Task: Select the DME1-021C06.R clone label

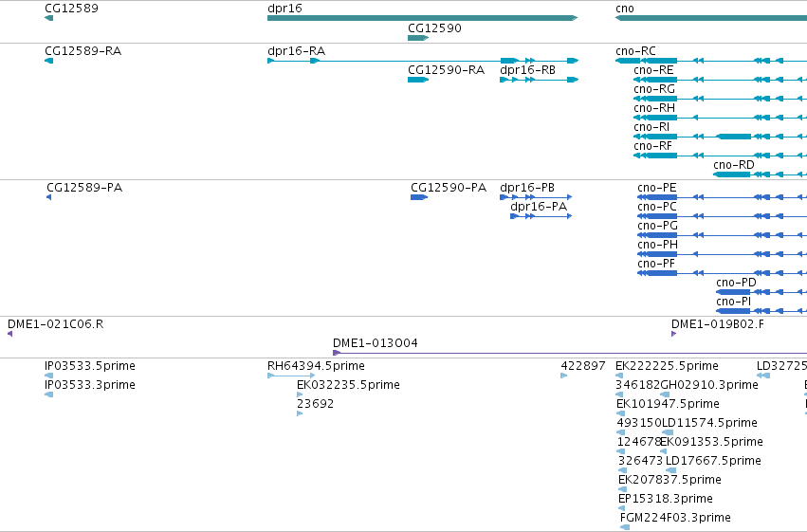Action: pyautogui.click(x=56, y=324)
